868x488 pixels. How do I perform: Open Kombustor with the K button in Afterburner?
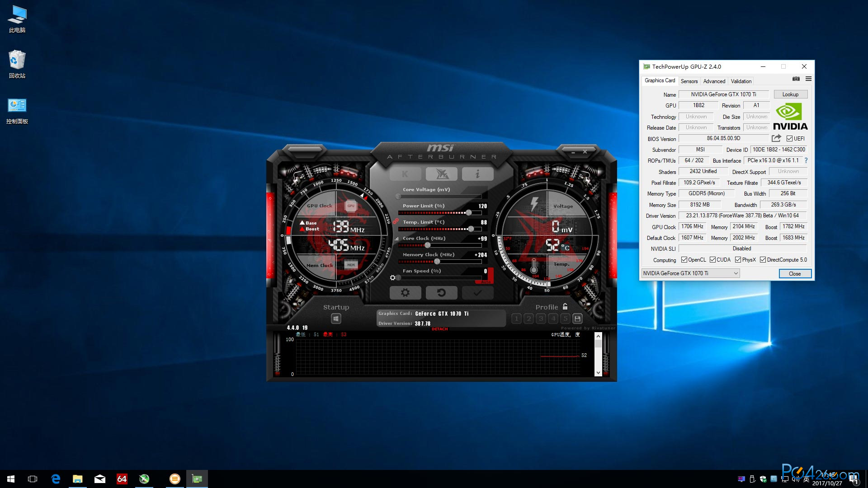(x=405, y=174)
